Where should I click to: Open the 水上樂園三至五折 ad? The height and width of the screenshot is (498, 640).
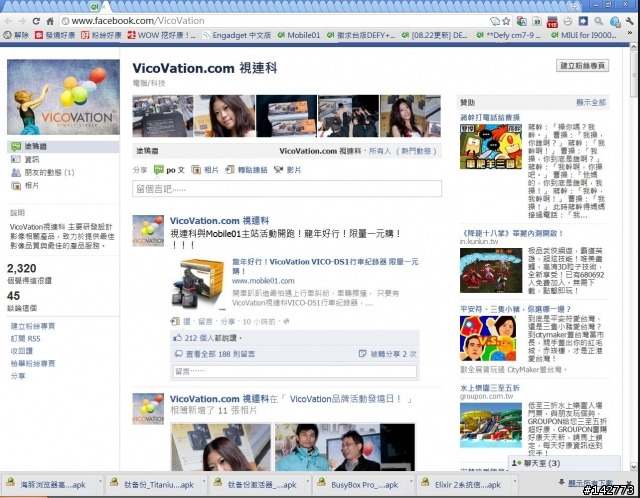click(490, 388)
